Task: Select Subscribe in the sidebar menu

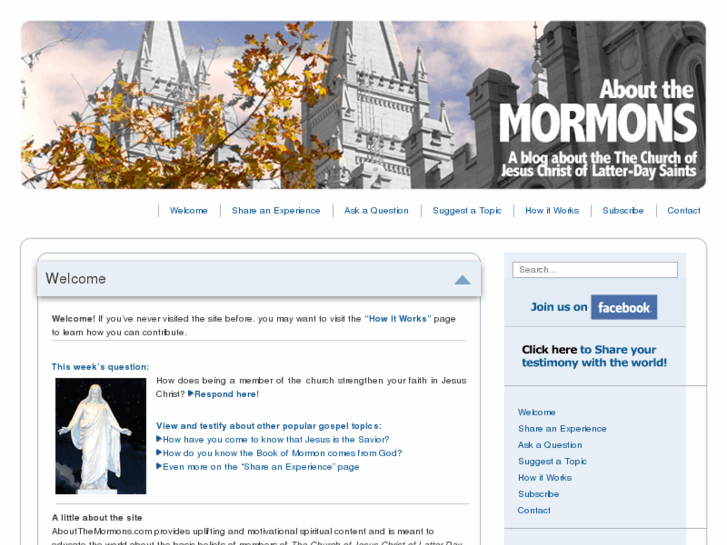Action: tap(538, 494)
